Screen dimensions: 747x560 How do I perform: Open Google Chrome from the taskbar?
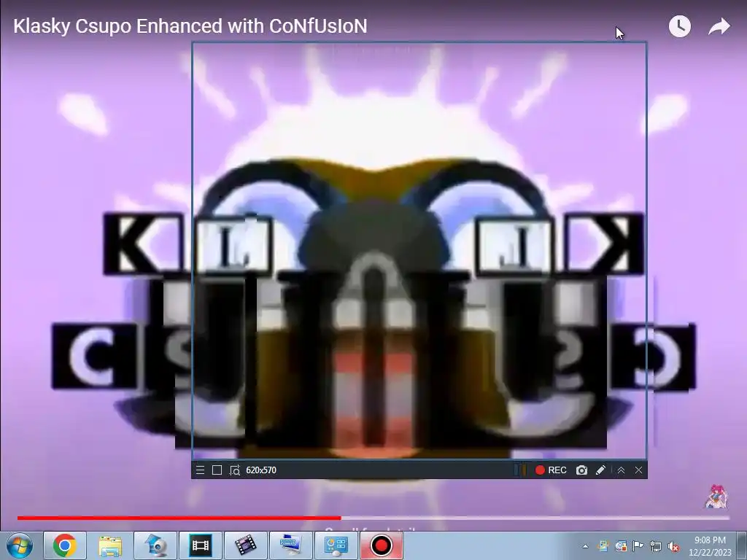click(x=65, y=545)
